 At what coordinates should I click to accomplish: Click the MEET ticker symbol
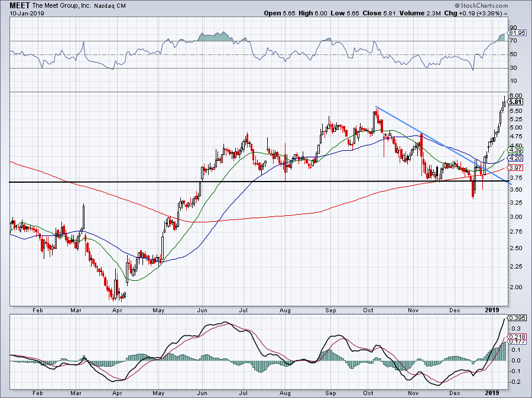[x=20, y=5]
